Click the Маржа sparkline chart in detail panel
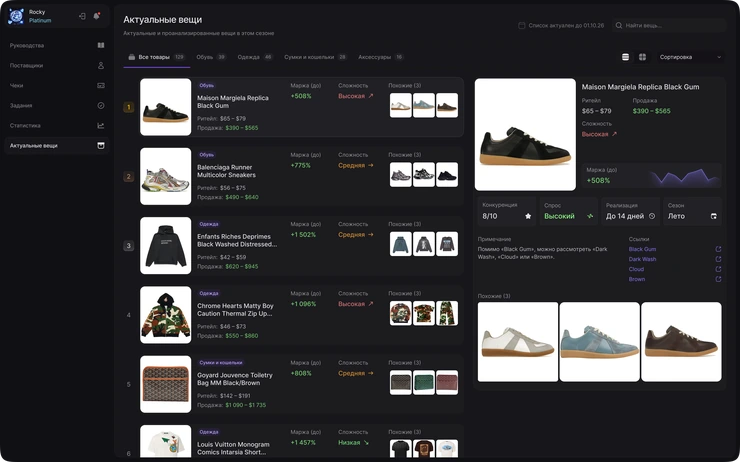740x462 pixels. (685, 176)
